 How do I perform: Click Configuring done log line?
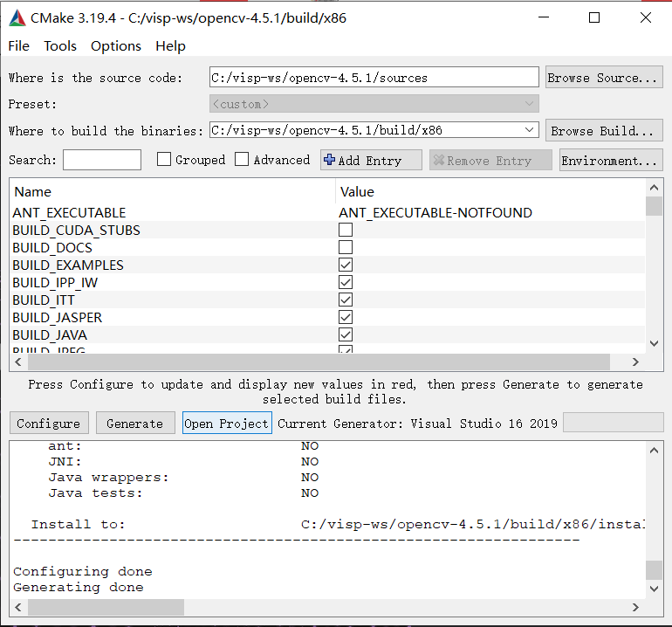[83, 571]
